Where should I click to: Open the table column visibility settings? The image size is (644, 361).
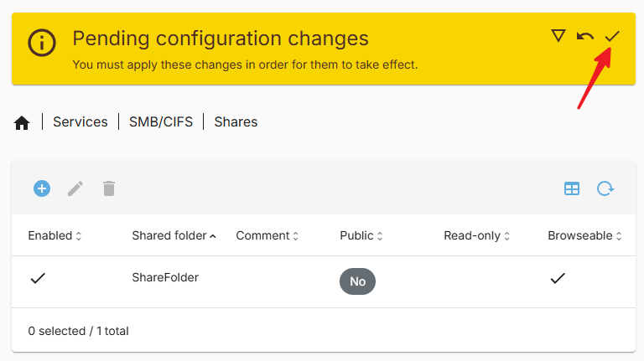click(572, 188)
